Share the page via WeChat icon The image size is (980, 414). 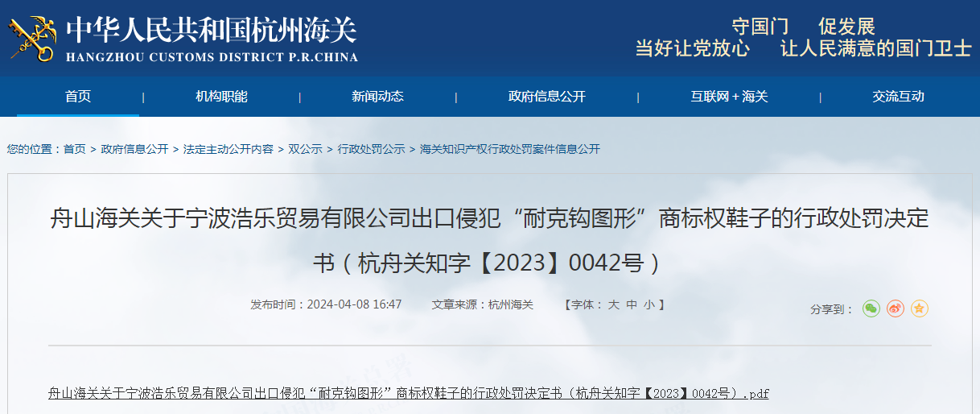point(871,308)
